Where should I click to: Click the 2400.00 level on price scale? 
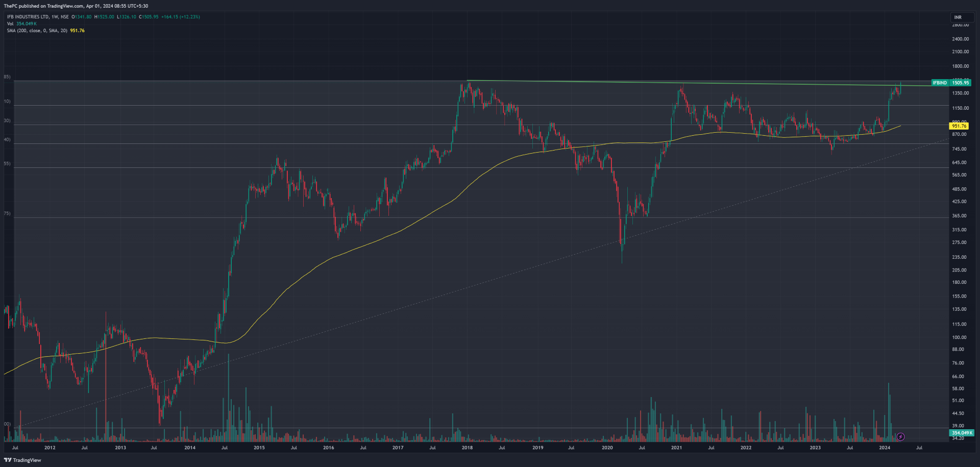[960, 39]
